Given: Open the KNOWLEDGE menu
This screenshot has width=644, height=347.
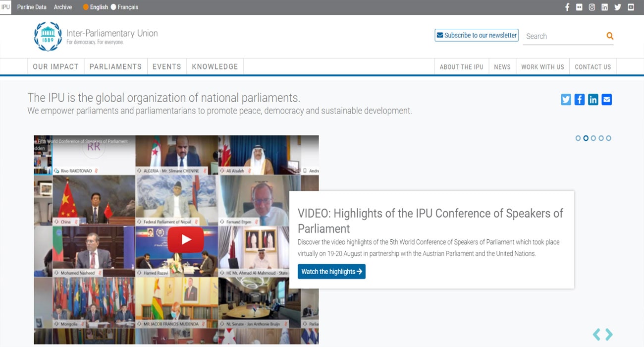Looking at the screenshot, I should tap(215, 66).
